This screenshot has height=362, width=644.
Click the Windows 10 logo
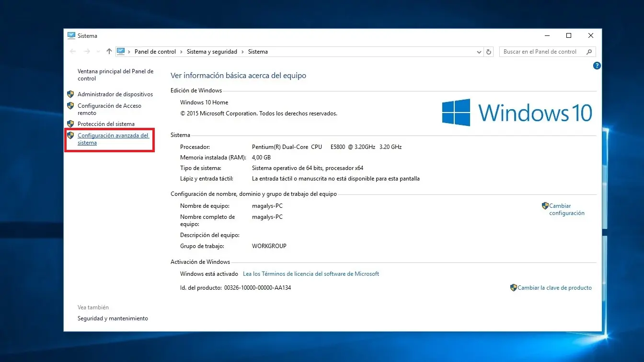517,113
